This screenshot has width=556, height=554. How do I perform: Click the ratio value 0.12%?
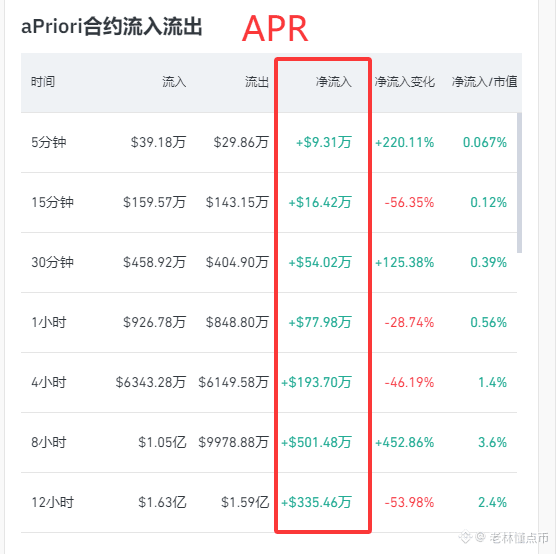click(488, 202)
